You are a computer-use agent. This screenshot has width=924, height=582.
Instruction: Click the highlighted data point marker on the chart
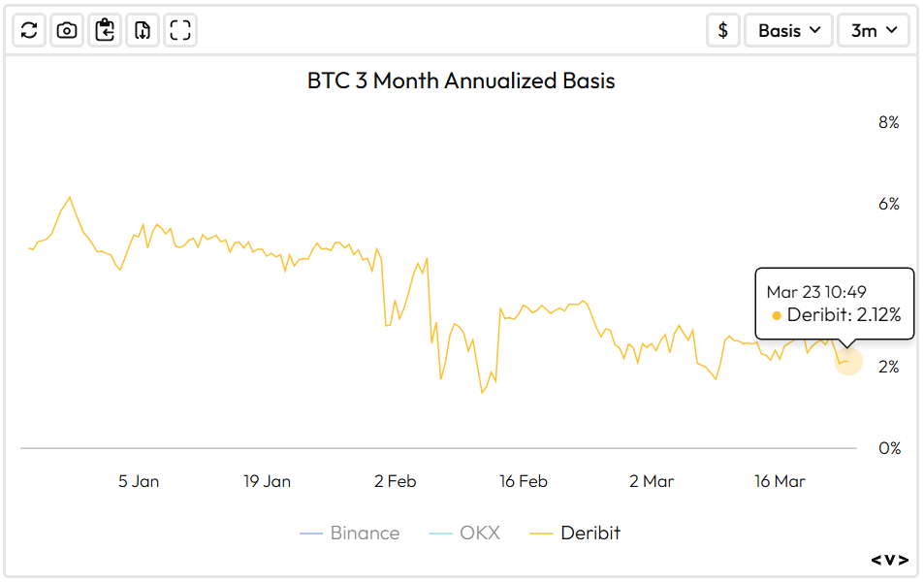pyautogui.click(x=847, y=361)
